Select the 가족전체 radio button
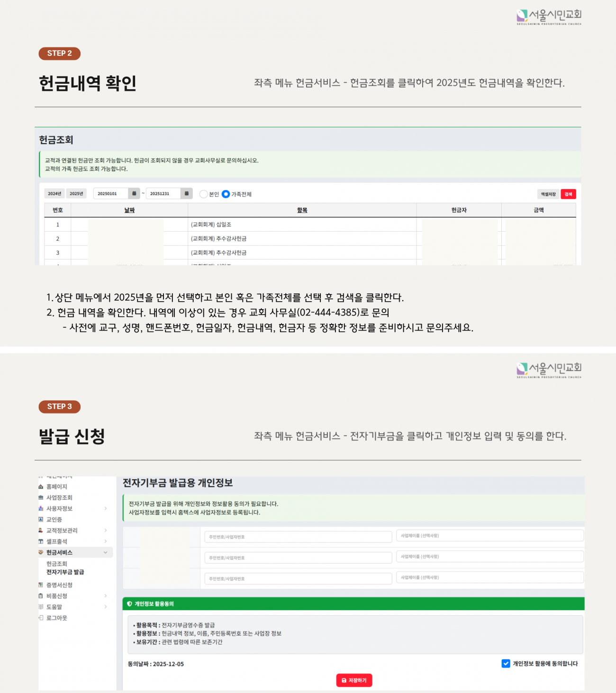The width and height of the screenshot is (616, 693). click(x=226, y=194)
